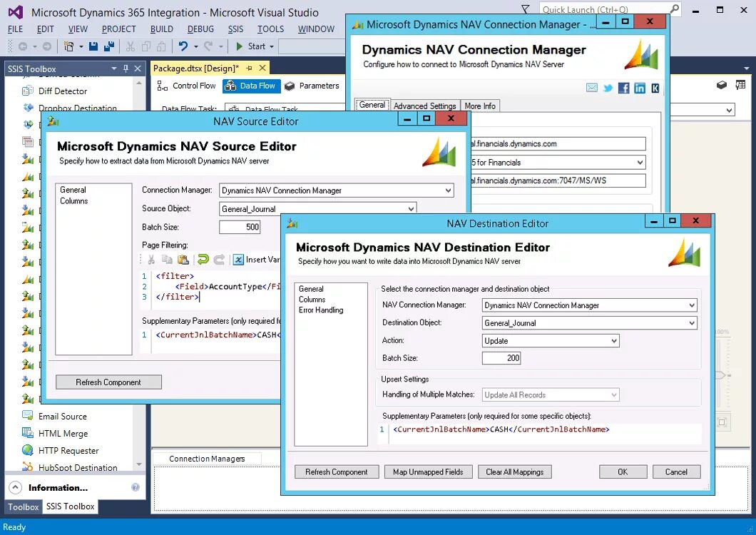756x535 pixels.
Task: Click the Navigate Backward icon in toolbar
Action: (x=22, y=46)
